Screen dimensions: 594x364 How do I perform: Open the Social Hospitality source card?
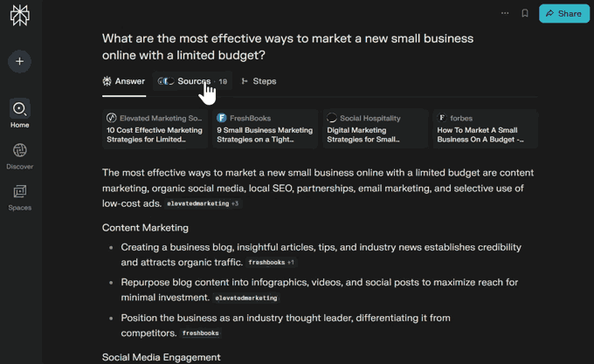click(375, 128)
